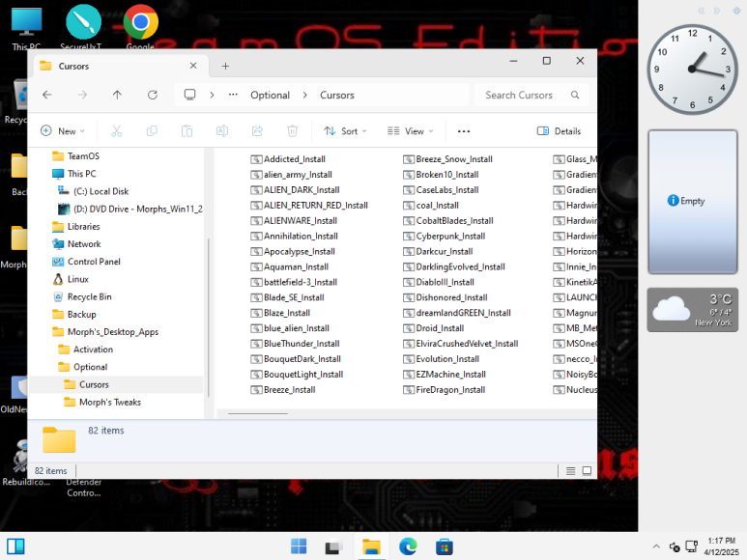This screenshot has width=747, height=560.
Task: Select the FireDragon_Install file
Action: click(445, 390)
